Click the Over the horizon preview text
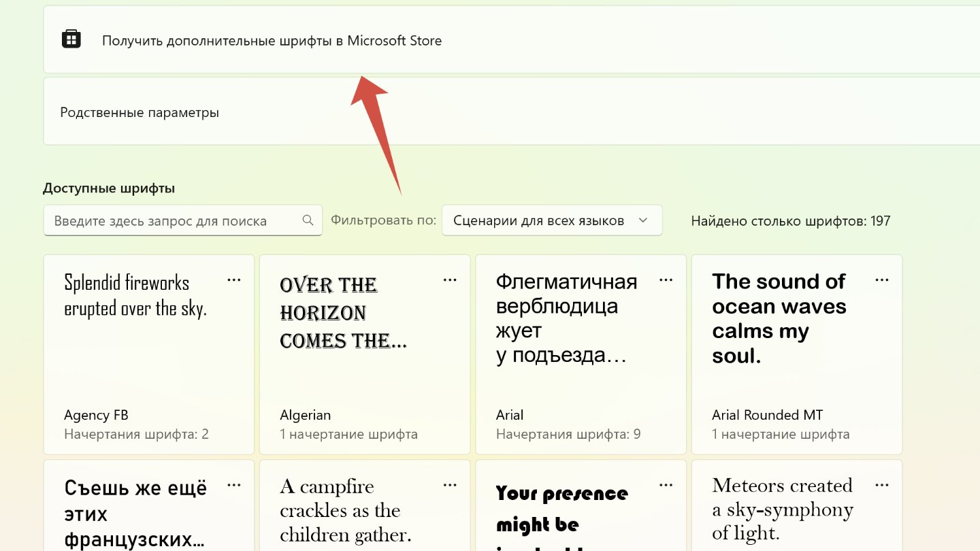This screenshot has width=980, height=551. pyautogui.click(x=343, y=312)
